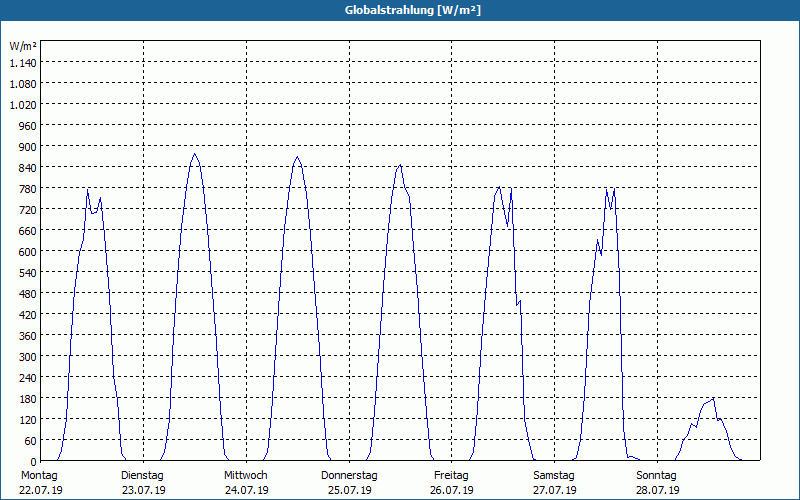
Task: Click the 28.07.19 date label
Action: tap(658, 490)
